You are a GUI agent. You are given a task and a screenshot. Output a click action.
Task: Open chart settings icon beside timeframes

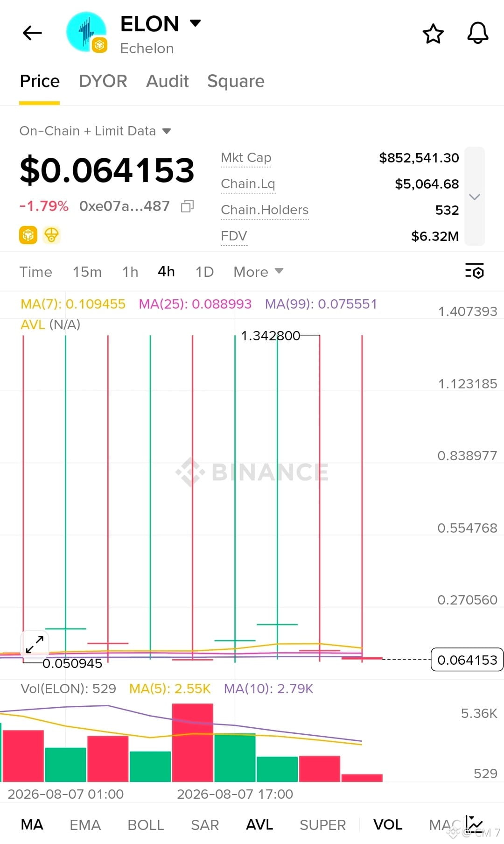tap(475, 271)
